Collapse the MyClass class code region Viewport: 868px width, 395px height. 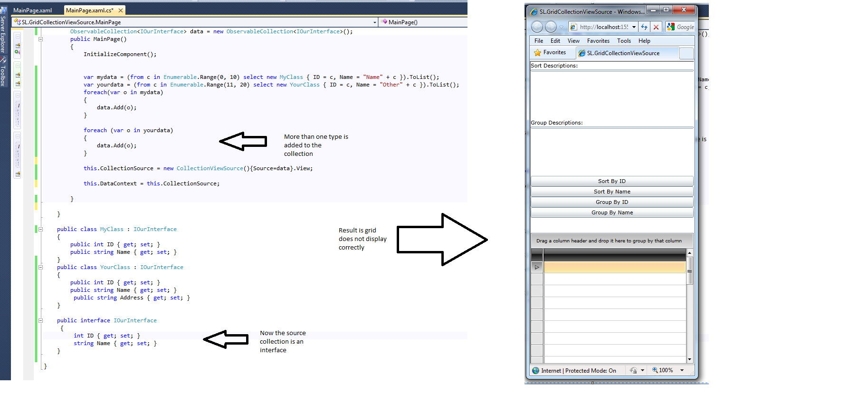tap(40, 229)
